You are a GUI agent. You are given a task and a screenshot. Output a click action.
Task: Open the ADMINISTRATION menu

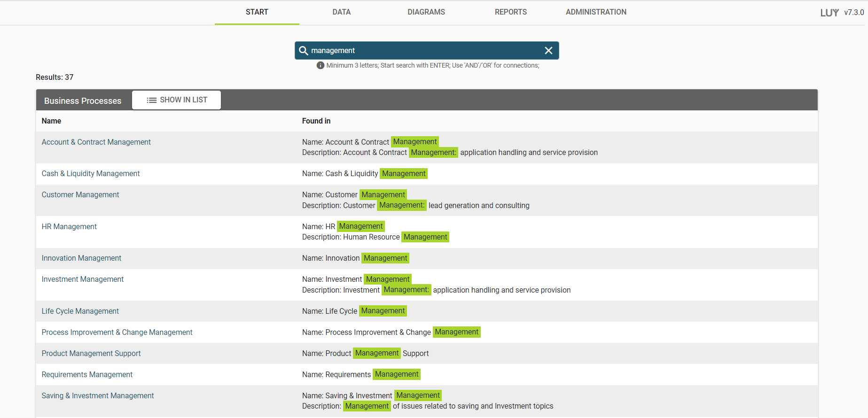click(x=595, y=12)
